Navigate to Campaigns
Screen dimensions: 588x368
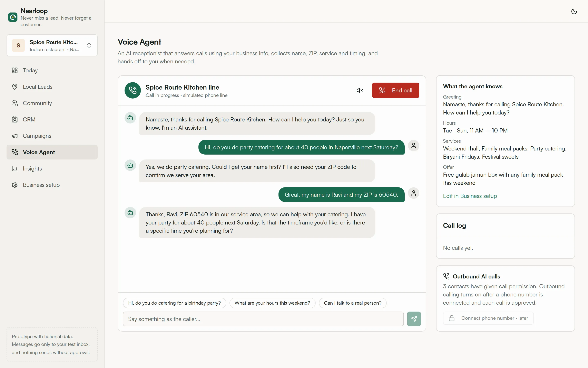click(52, 136)
